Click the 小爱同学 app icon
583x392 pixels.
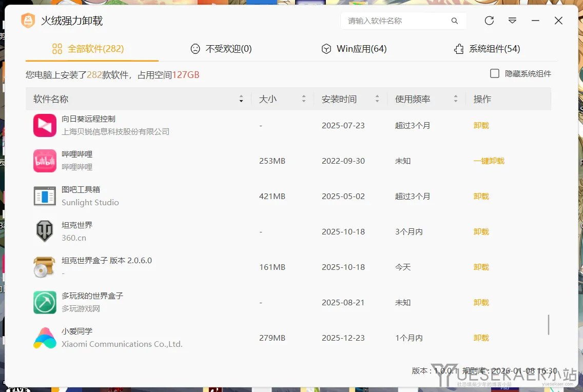pos(45,338)
